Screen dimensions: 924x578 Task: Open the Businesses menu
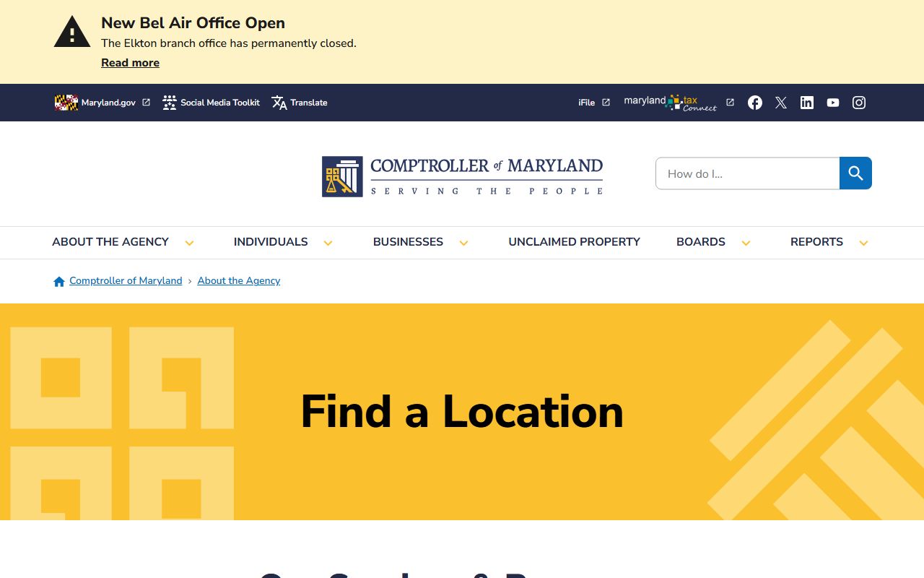click(408, 242)
